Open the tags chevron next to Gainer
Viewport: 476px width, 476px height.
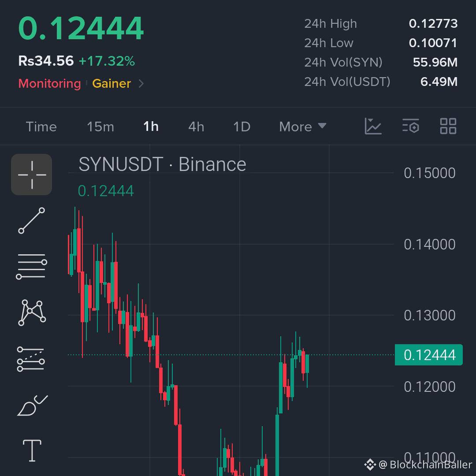tap(141, 83)
